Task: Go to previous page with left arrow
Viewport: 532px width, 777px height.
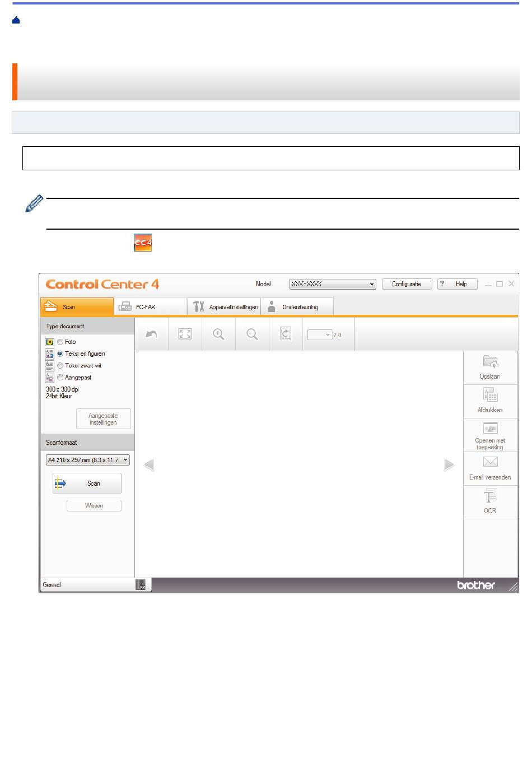Action: (x=149, y=465)
